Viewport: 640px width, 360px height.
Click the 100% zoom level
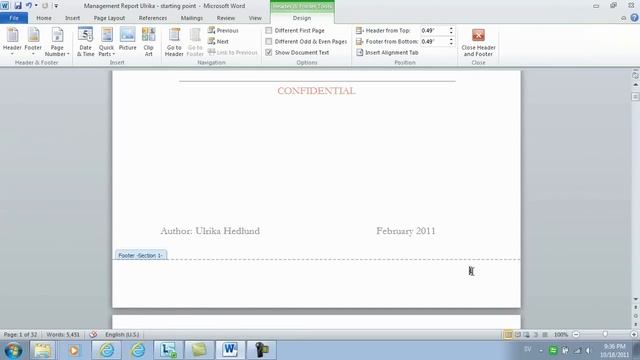pos(561,335)
